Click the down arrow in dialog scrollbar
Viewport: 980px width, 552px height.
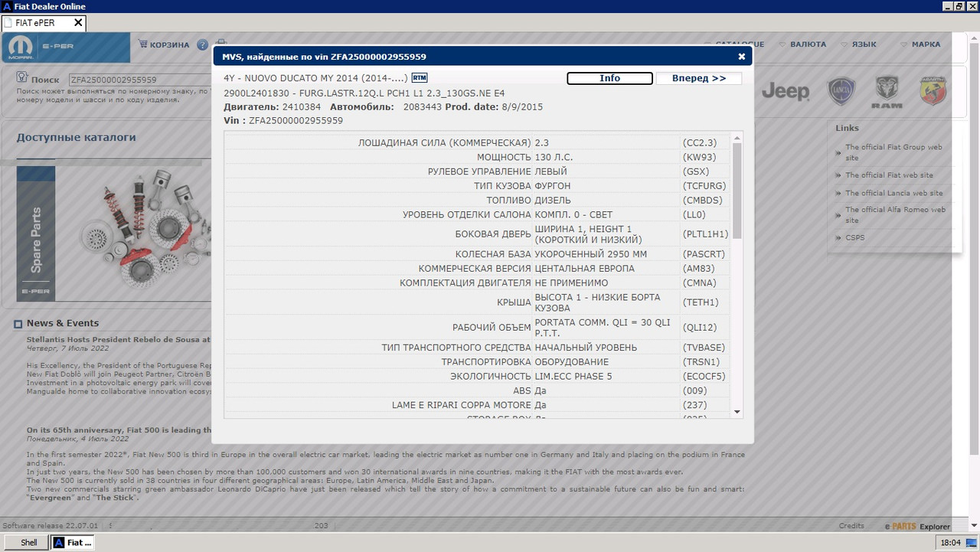point(737,412)
